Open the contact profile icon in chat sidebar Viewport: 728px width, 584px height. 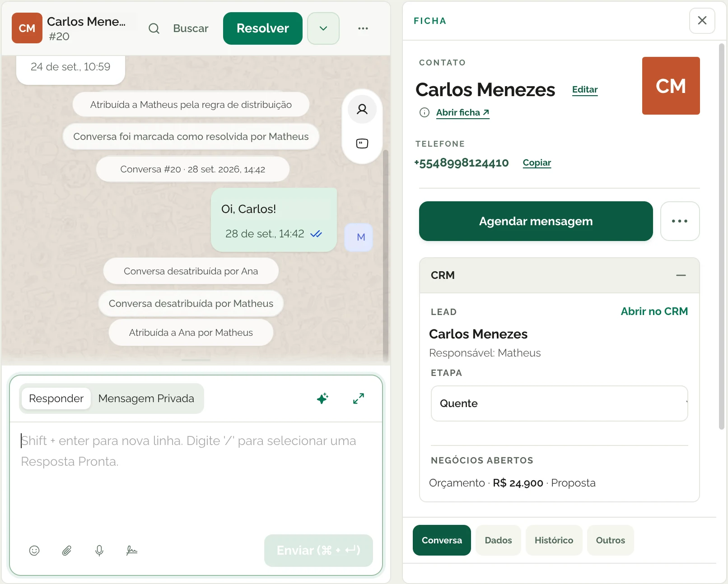click(362, 109)
